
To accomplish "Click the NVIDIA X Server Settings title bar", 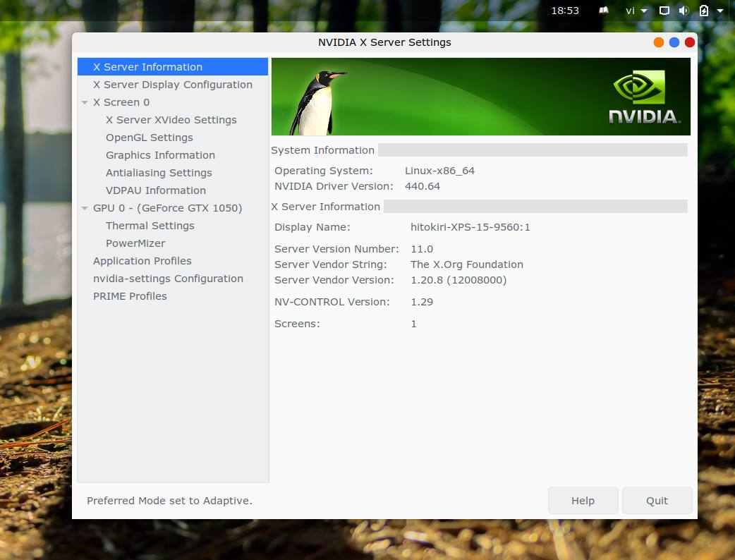I will (384, 42).
